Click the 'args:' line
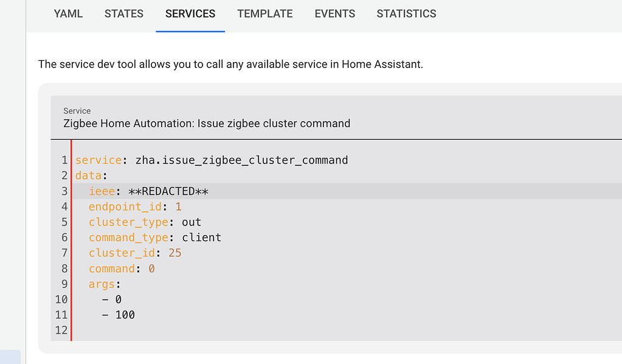Image resolution: width=622 pixels, height=364 pixels. [x=105, y=284]
